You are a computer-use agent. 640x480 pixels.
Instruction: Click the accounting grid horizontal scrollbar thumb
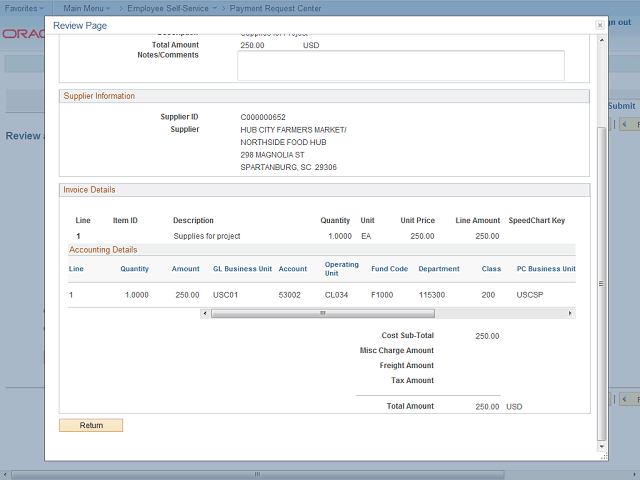coord(322,313)
